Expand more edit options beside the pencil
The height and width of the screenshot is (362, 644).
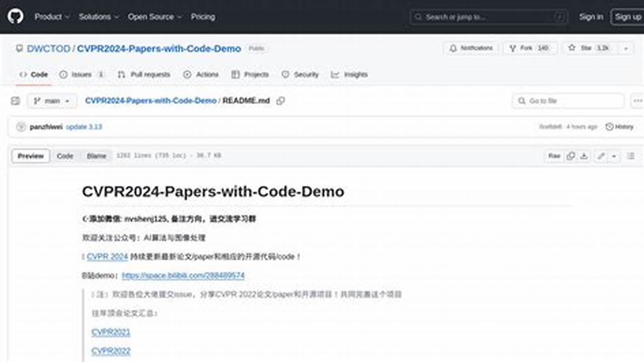coord(613,156)
